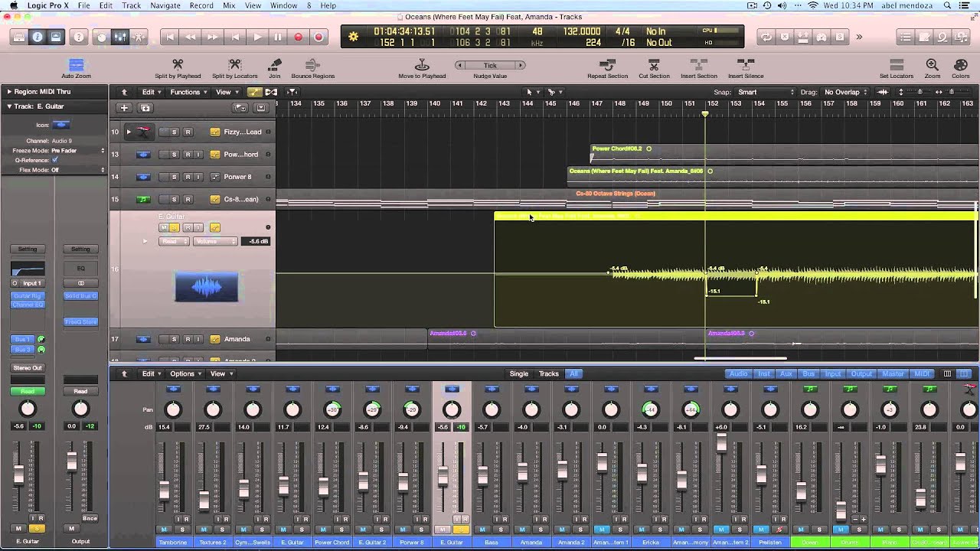Open Quick Help question mark icon
980x551 pixels.
(78, 37)
